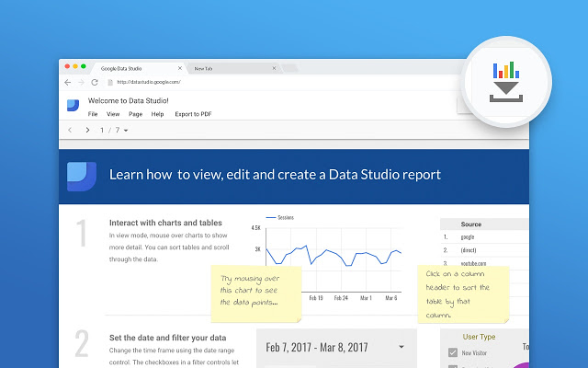
Task: Open the File menu
Action: [93, 114]
